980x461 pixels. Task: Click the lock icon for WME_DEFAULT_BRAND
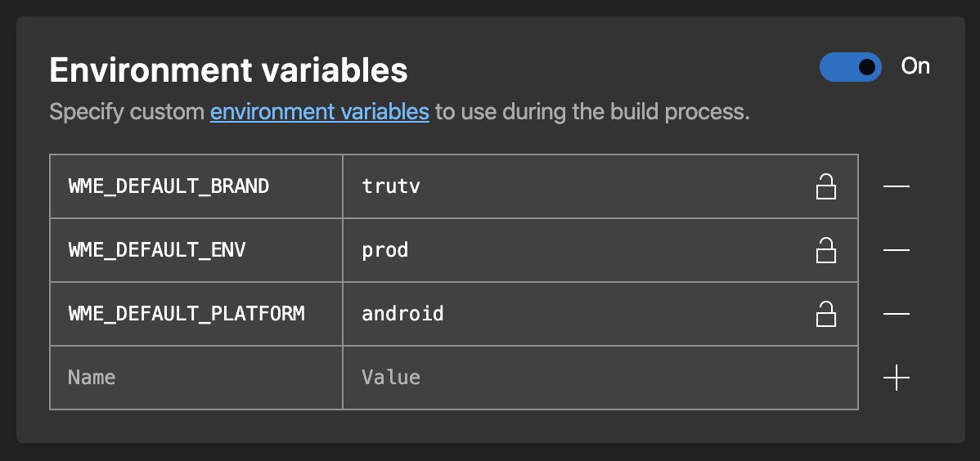[826, 186]
